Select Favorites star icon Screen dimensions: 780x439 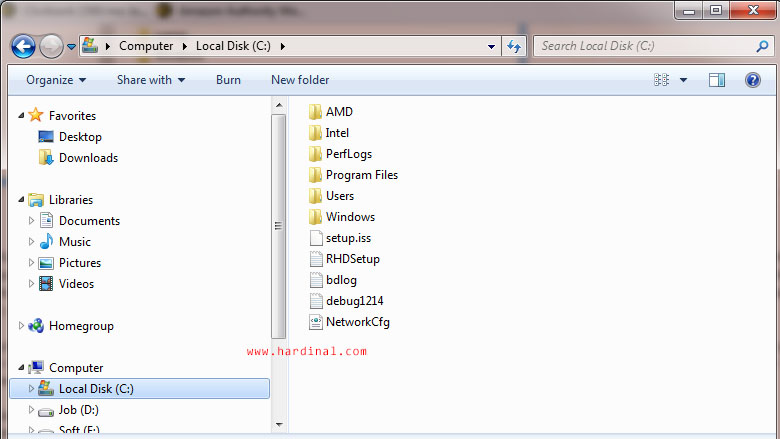[x=36, y=115]
